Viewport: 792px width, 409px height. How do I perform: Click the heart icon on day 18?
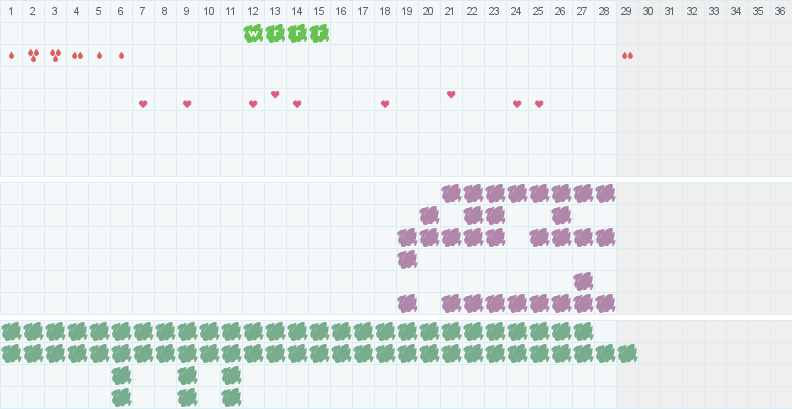[385, 104]
